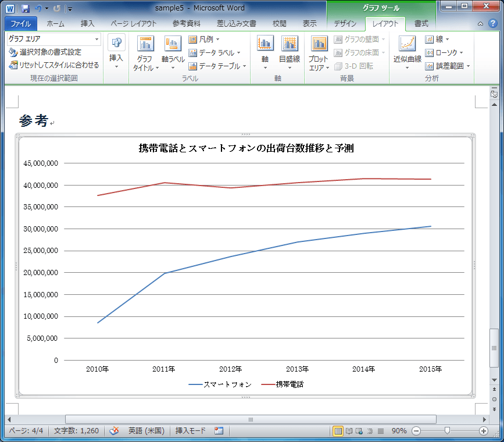The width and height of the screenshot is (504, 442).
Task: Select the 携帯電話 legend entry
Action: (283, 384)
